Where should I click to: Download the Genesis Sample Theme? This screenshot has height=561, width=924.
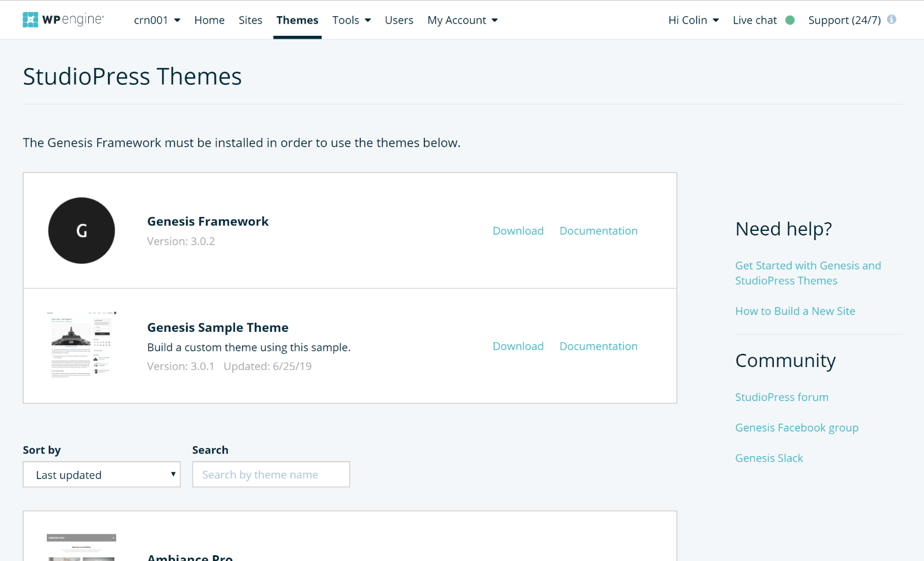517,346
